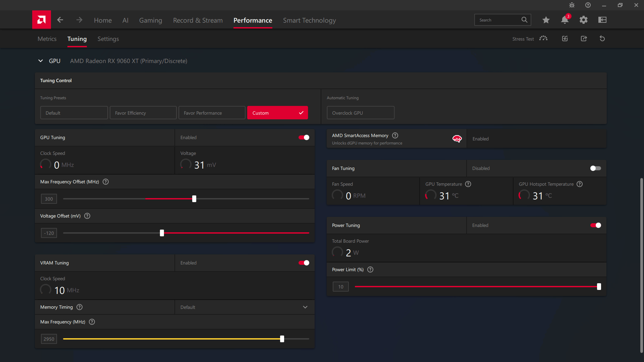Turn off Power Tuning toggle

click(x=595, y=225)
